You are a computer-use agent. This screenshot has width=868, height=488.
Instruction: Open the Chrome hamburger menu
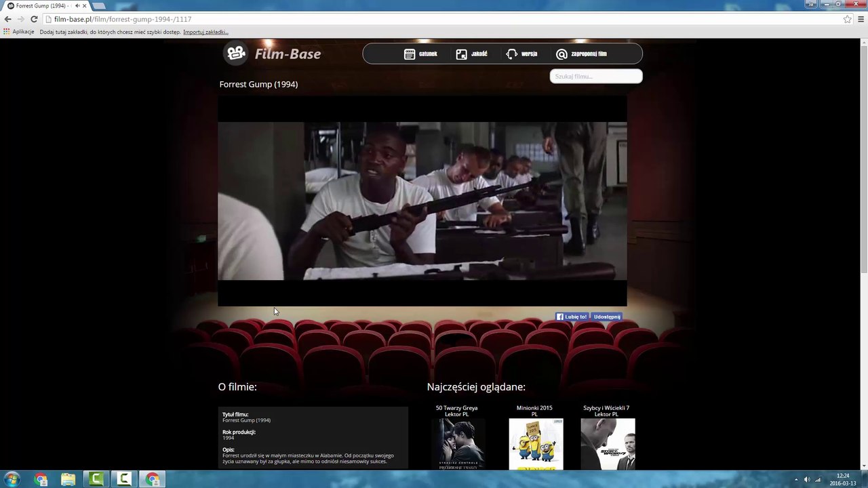click(x=861, y=19)
